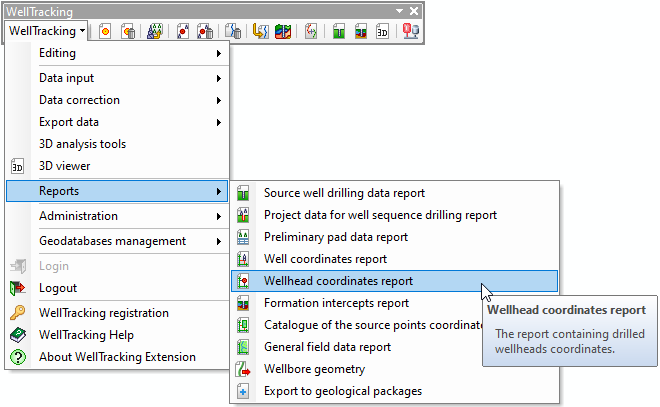Click toolbar page icon with red-green axis arrows
Screen dimensions: 660x407
pyautogui.click(x=311, y=31)
